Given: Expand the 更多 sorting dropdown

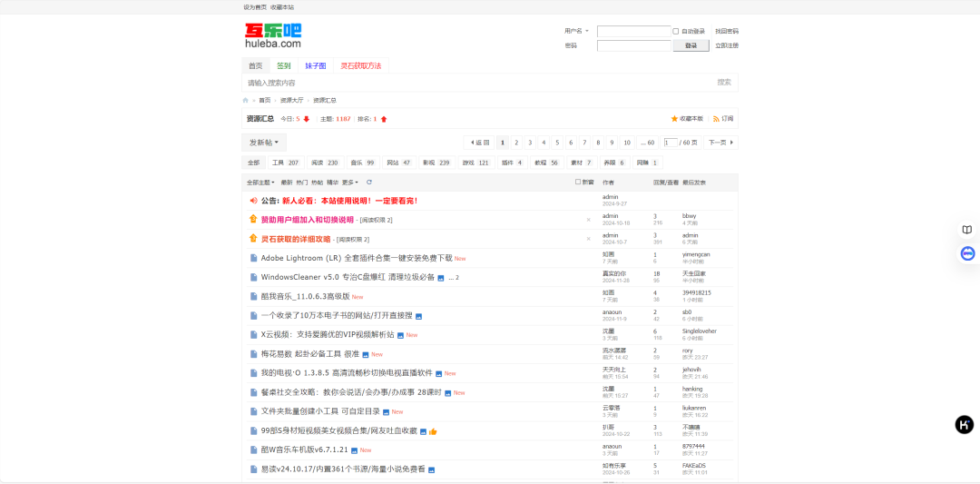Looking at the screenshot, I should point(349,182).
